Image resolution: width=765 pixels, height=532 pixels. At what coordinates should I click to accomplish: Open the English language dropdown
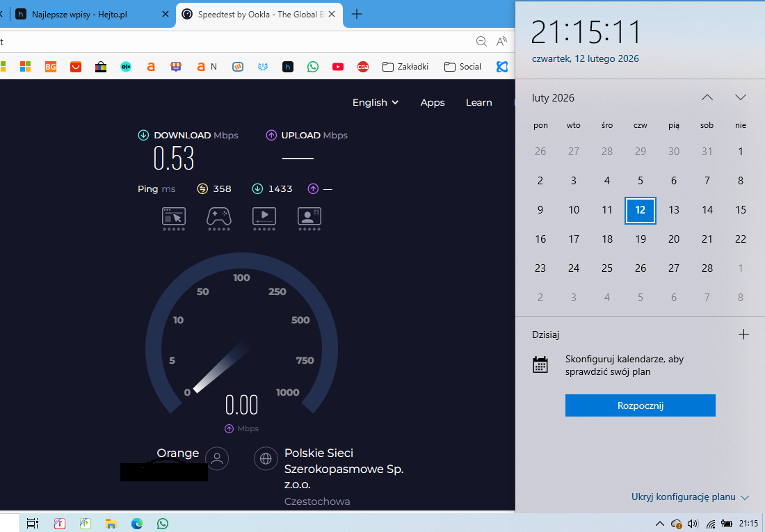(376, 102)
